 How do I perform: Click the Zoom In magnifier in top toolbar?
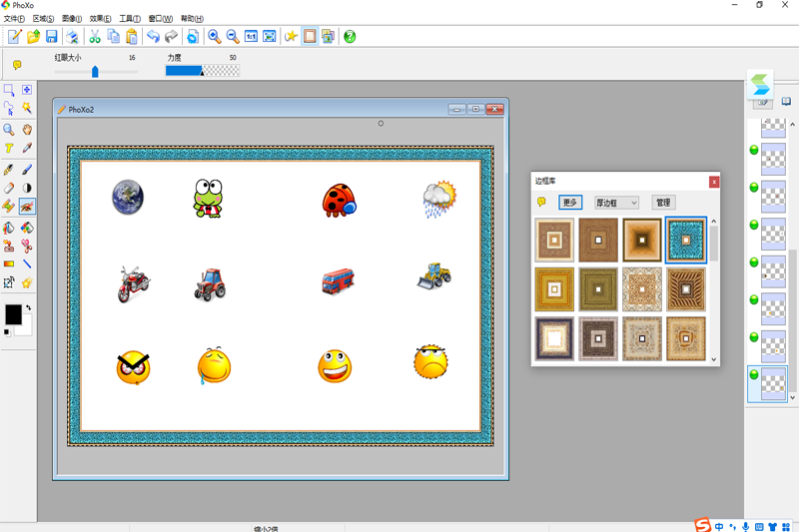(214, 37)
